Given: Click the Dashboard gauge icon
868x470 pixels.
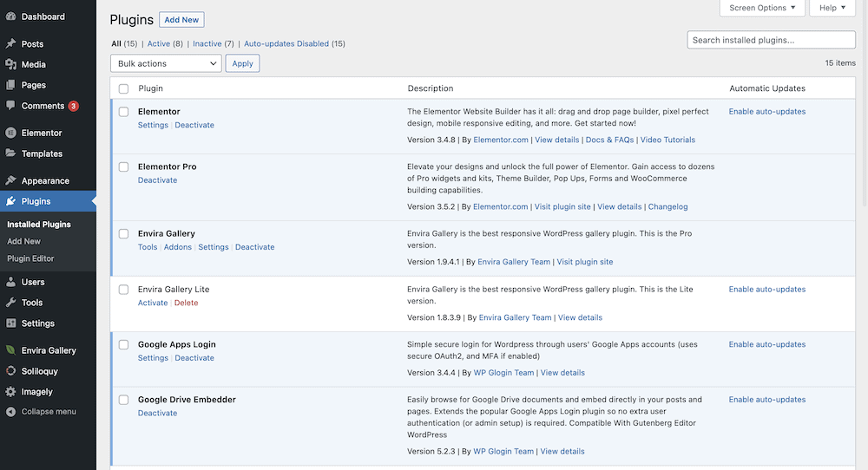Looking at the screenshot, I should coord(10,16).
